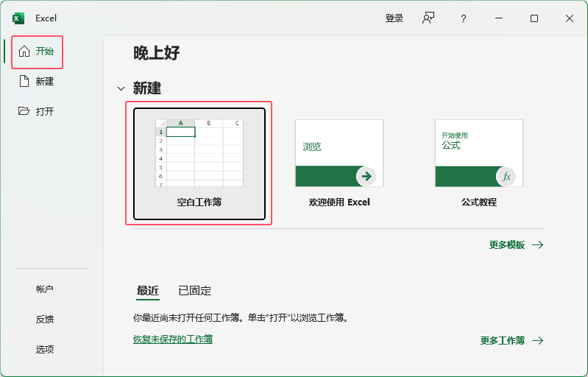Click the 恢复未保存的工作簿 link
The image size is (588, 377).
pos(173,339)
